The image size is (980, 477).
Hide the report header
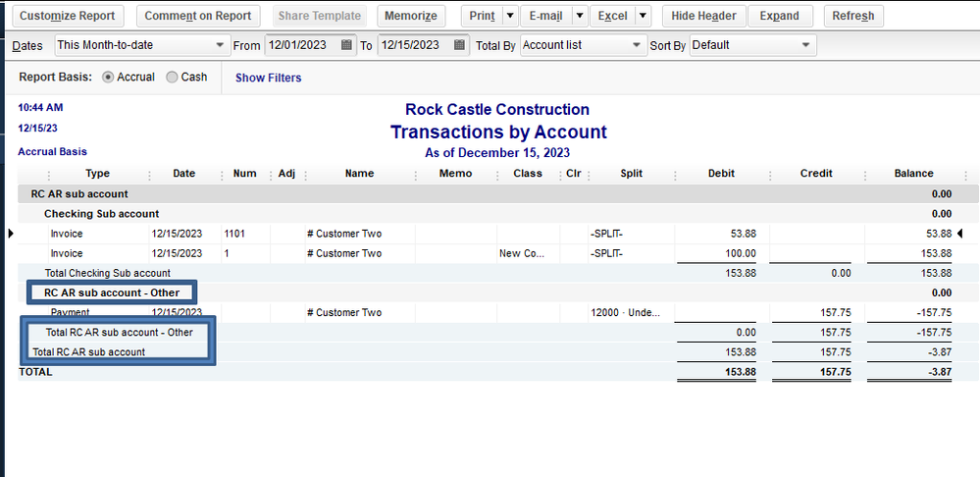tap(703, 16)
